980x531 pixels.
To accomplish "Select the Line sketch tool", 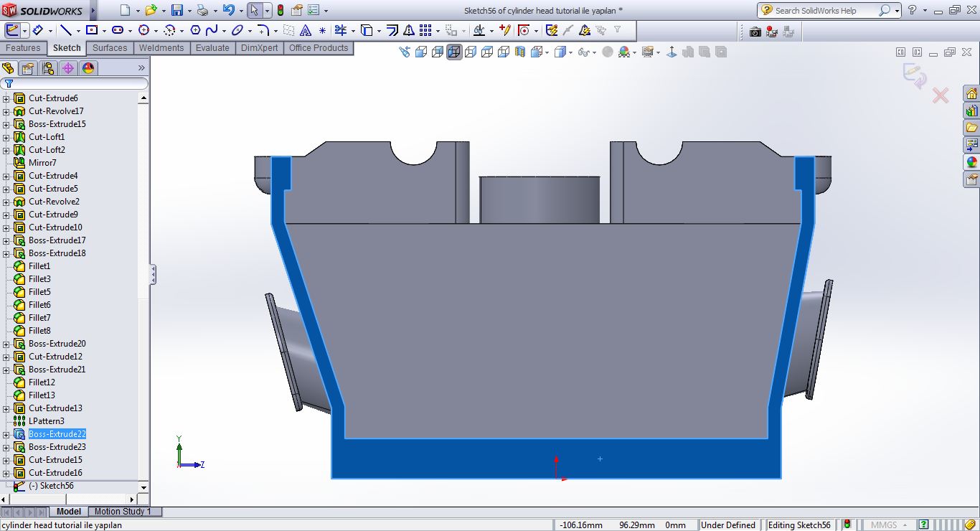I will (65, 30).
